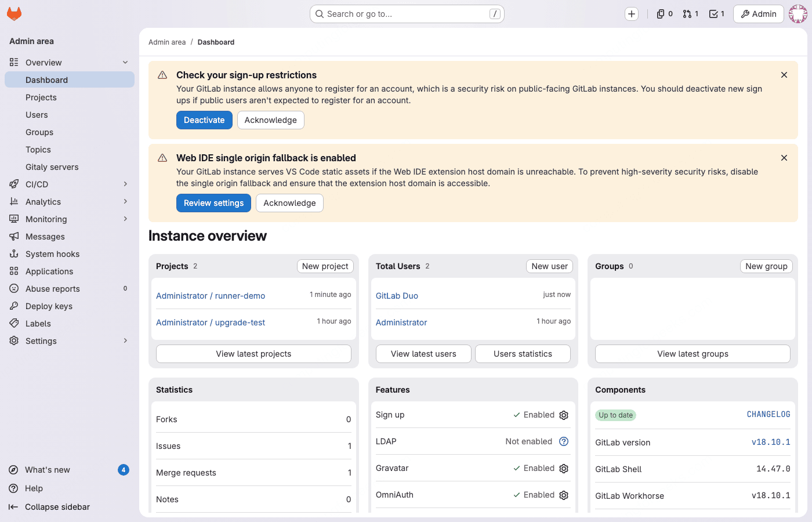The image size is (812, 522).
Task: Open Gravatar settings via its gear icon
Action: point(563,468)
